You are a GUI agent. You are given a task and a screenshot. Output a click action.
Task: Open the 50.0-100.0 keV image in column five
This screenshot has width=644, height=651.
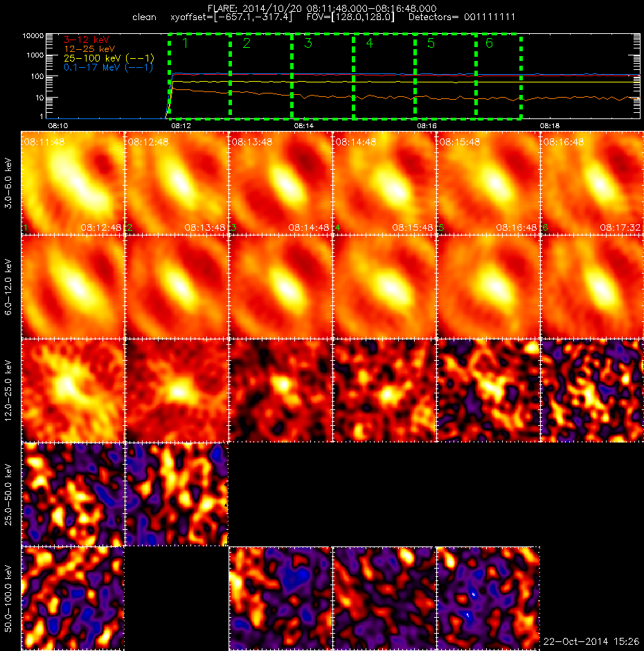click(488, 598)
